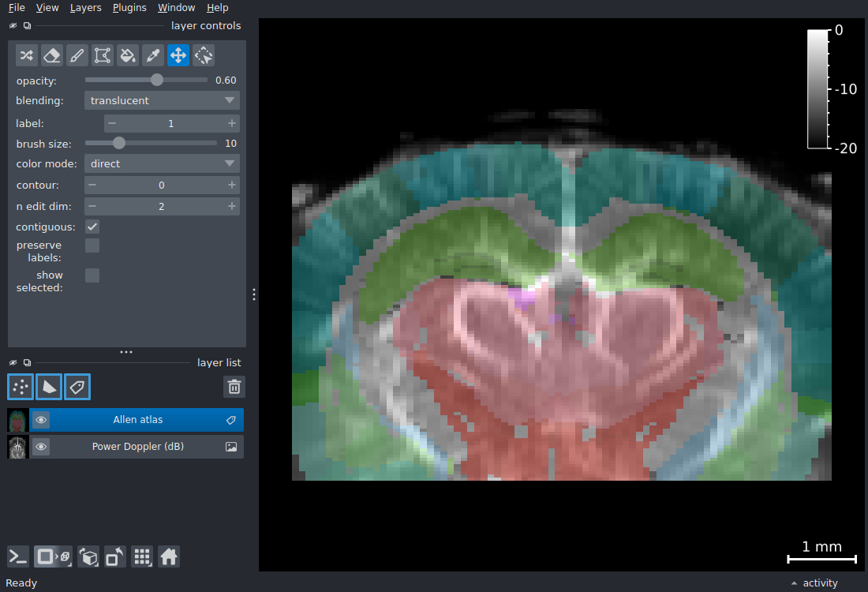Reset view with home icon
Image resolution: width=868 pixels, height=592 pixels.
pos(169,556)
